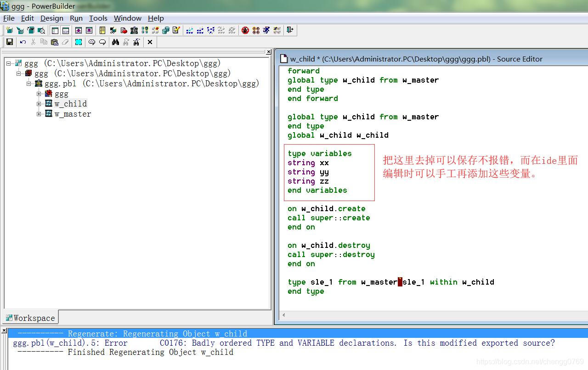Select the w_master object in tree
Viewport: 588px width, 370px height.
[x=73, y=114]
